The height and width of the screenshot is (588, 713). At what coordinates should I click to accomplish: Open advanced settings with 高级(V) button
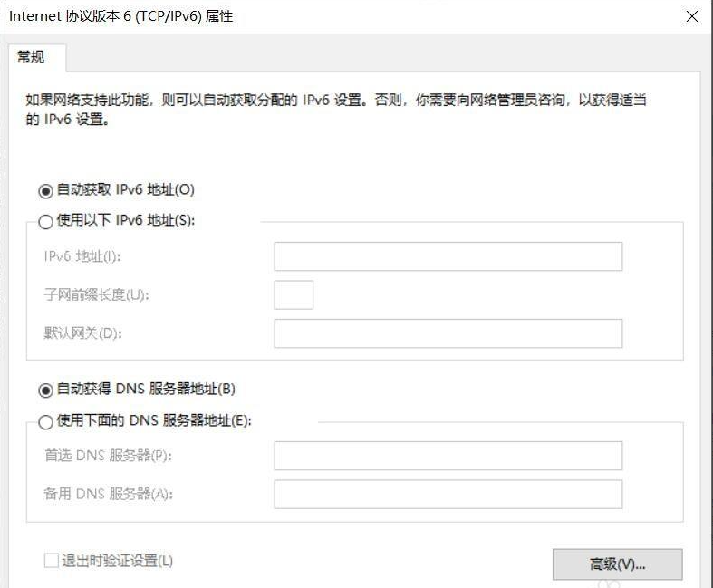(617, 564)
